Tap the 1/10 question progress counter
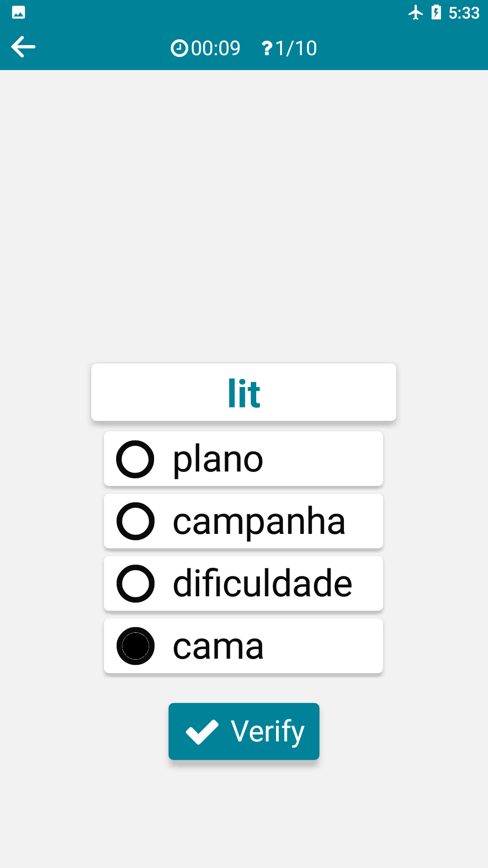The height and width of the screenshot is (868, 488). point(296,48)
